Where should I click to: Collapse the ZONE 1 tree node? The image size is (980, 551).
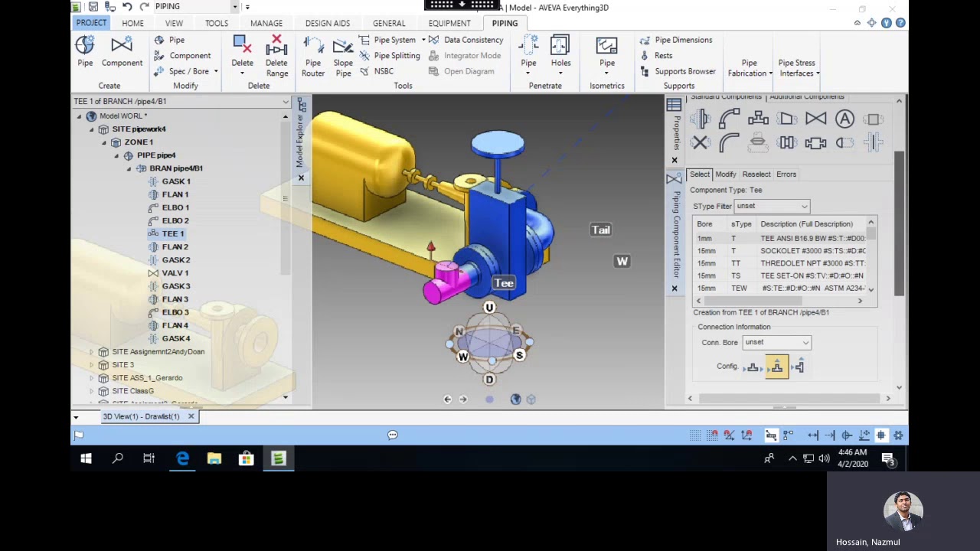[x=104, y=142]
